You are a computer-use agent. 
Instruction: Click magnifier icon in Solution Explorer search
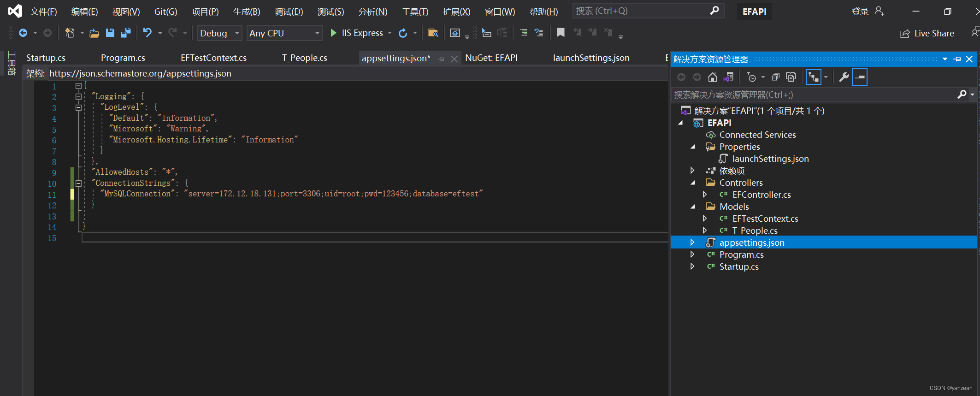pyautogui.click(x=962, y=95)
